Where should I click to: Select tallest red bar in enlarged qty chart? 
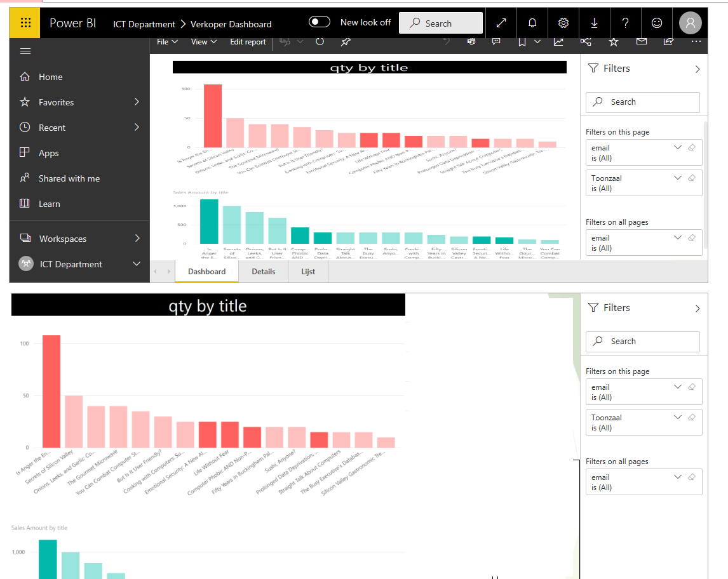[x=51, y=391]
